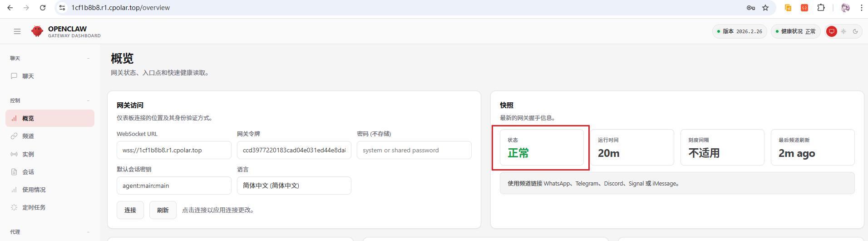Enable light theme sun icon
Screen dimensions: 868x241
(843, 31)
